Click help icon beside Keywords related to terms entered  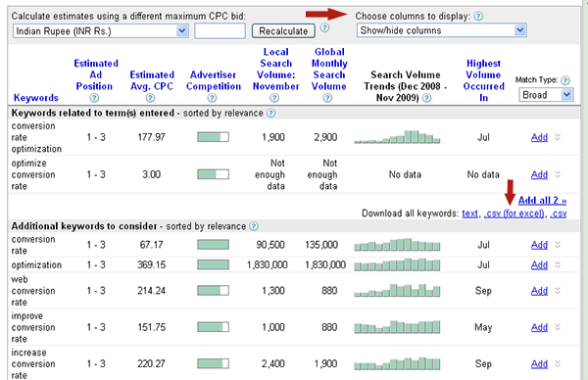coord(270,114)
